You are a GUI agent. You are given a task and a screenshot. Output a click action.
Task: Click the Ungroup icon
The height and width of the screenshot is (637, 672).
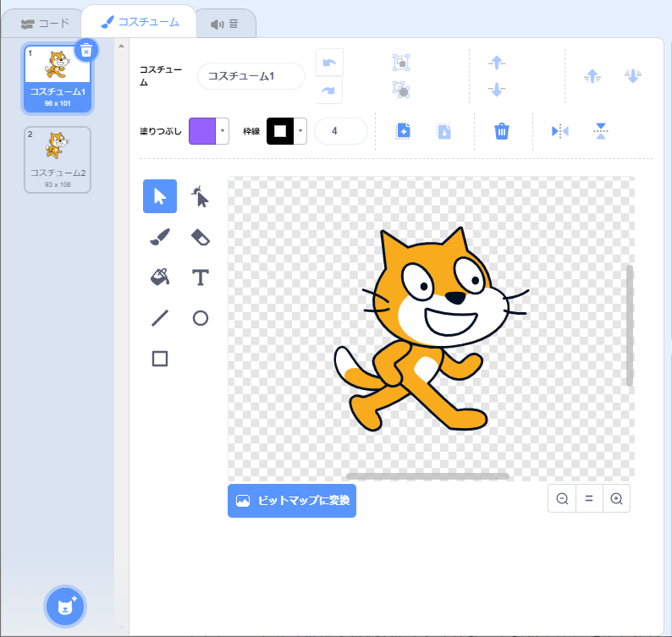coord(401,90)
